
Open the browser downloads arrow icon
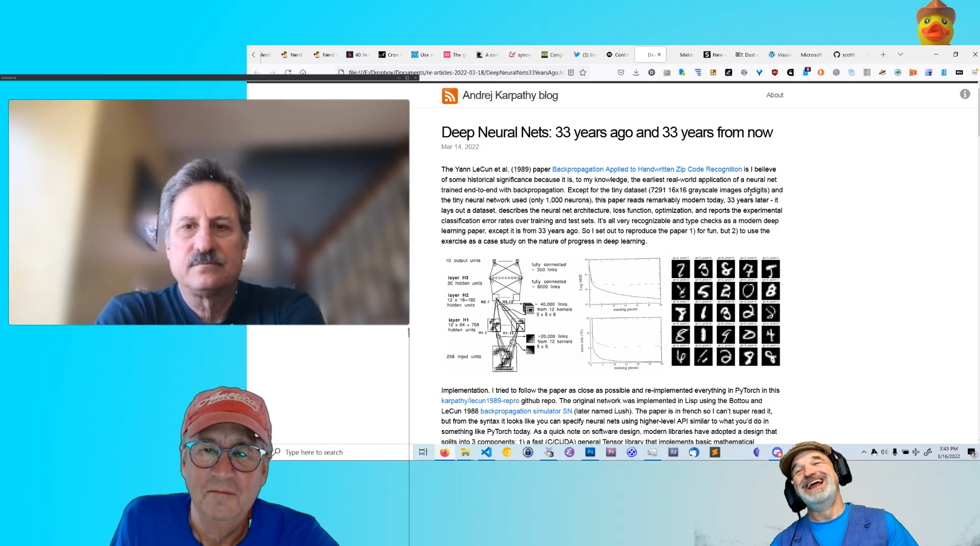point(636,72)
